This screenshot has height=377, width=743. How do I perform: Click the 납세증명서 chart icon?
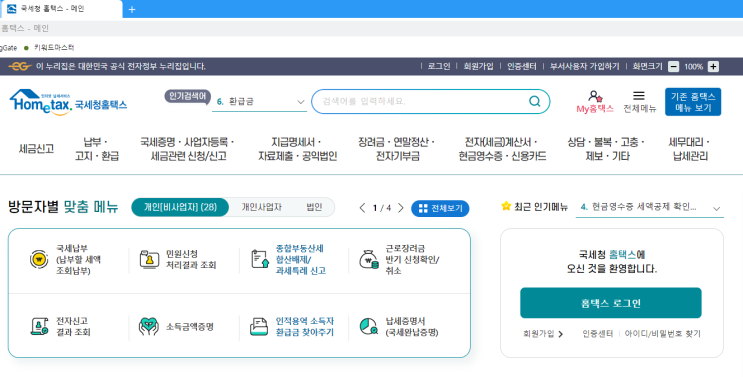368,326
